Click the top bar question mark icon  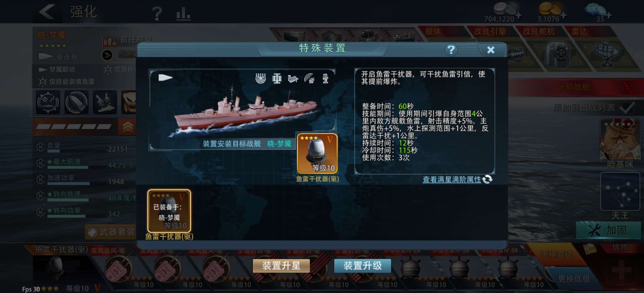coord(157,13)
